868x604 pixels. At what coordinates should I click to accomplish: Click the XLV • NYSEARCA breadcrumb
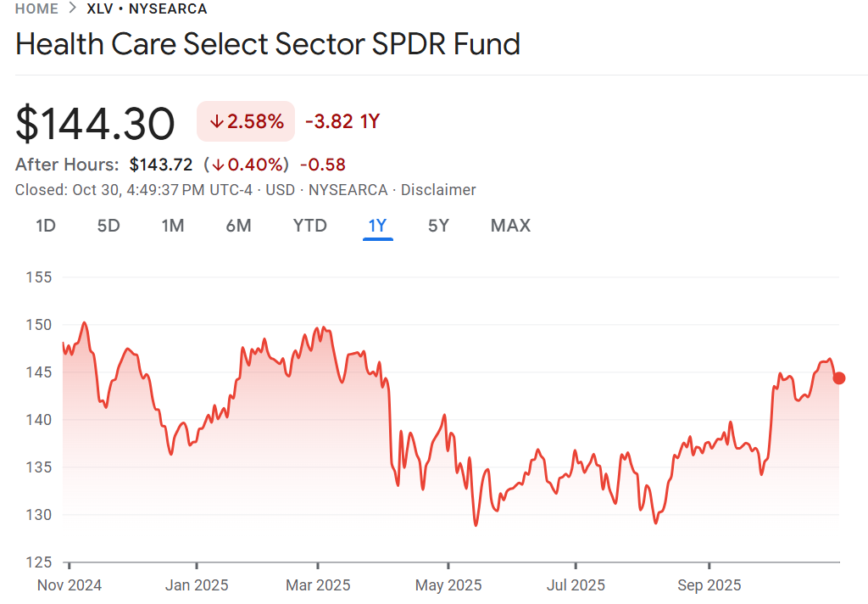point(147,8)
